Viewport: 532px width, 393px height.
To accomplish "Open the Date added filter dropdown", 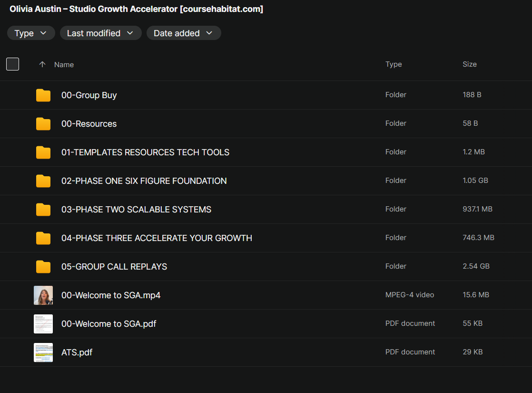I will (x=183, y=33).
